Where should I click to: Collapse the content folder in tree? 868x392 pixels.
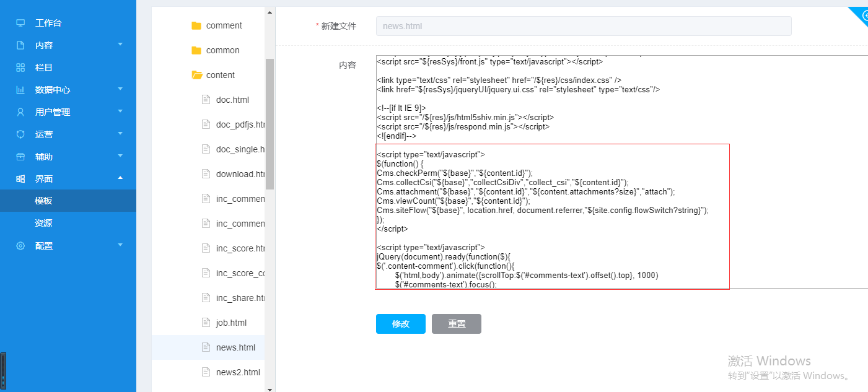(x=221, y=75)
